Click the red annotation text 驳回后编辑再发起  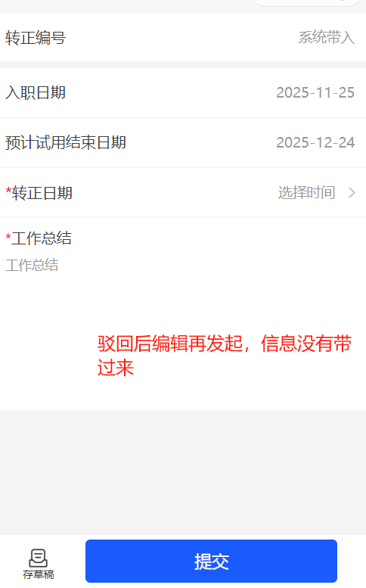170,344
